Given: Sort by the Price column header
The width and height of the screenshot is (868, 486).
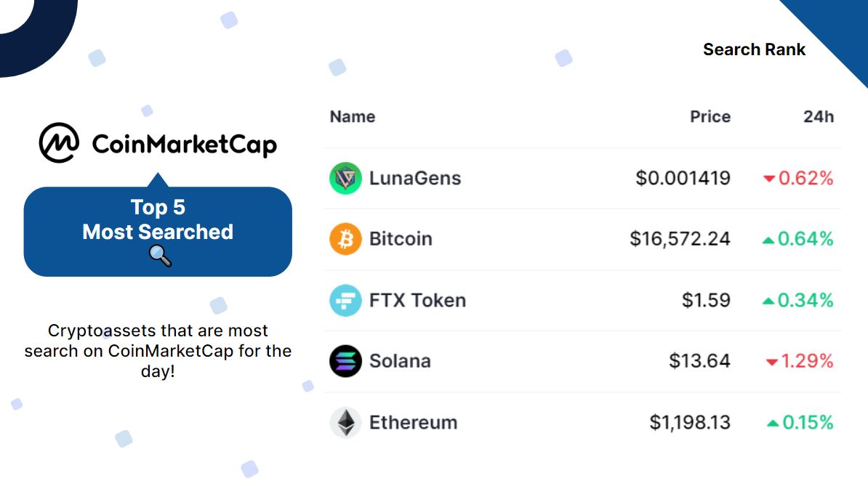Looking at the screenshot, I should click(x=710, y=117).
